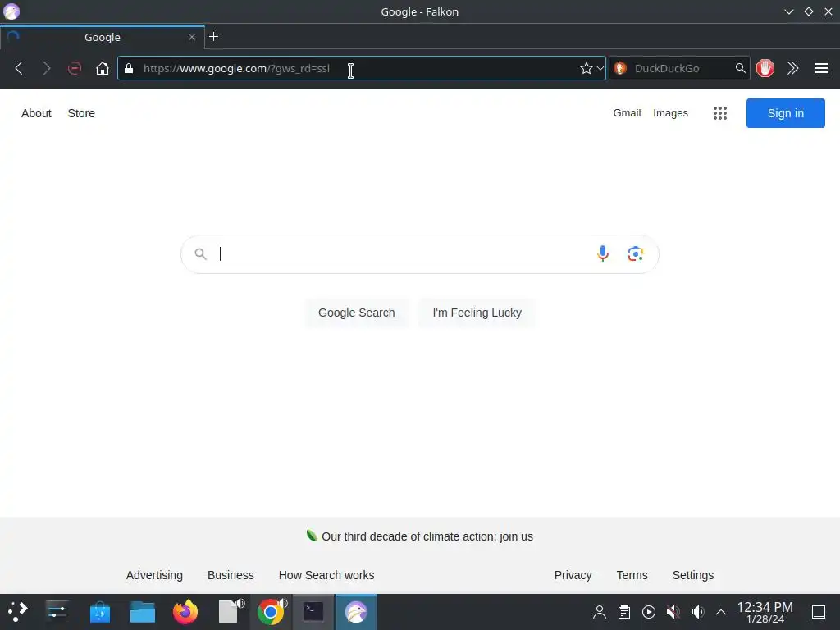Open the KDE application launcher
This screenshot has height=630, width=840.
tap(18, 612)
